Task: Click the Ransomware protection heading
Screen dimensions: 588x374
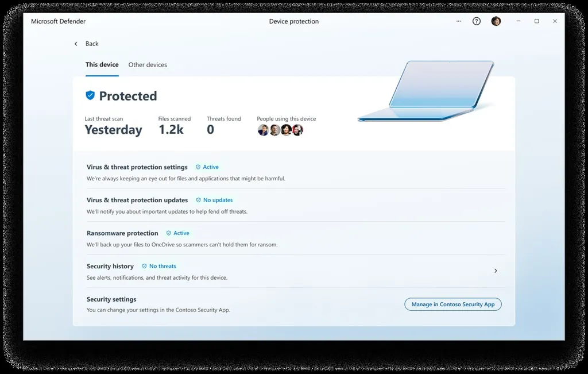Action: [x=122, y=233]
